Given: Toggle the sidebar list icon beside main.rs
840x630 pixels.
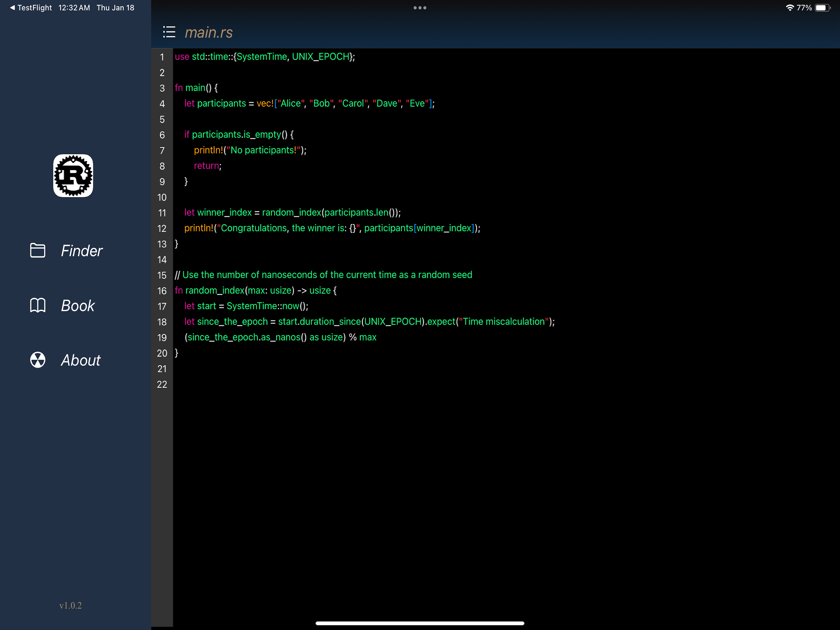Looking at the screenshot, I should pyautogui.click(x=169, y=32).
